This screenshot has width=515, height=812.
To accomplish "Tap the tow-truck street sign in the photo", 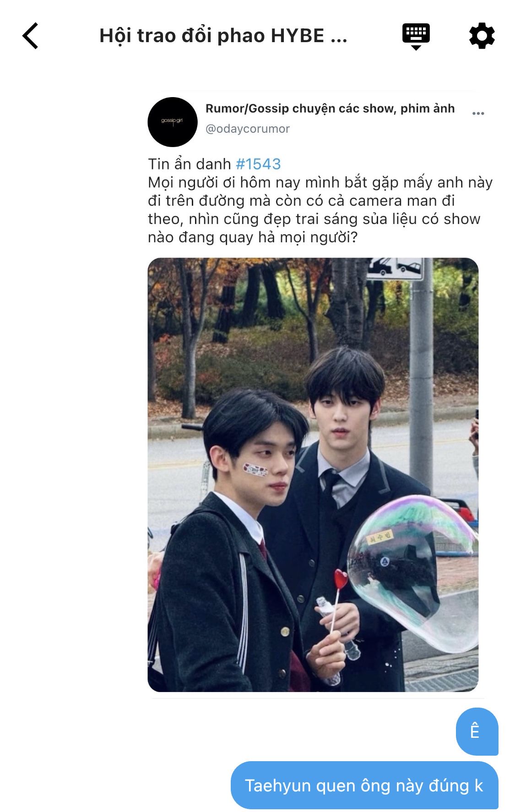I will point(395,269).
